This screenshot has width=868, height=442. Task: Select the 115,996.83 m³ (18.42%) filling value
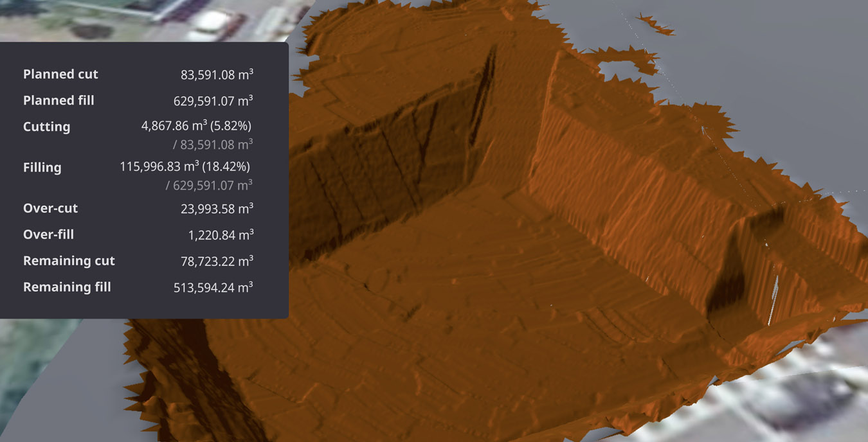[185, 167]
